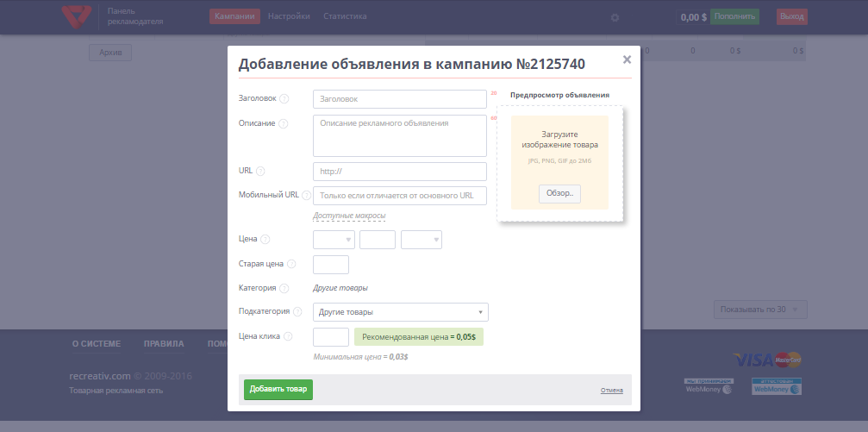Click the recreativ.com footer text
This screenshot has height=432, width=868.
100,376
